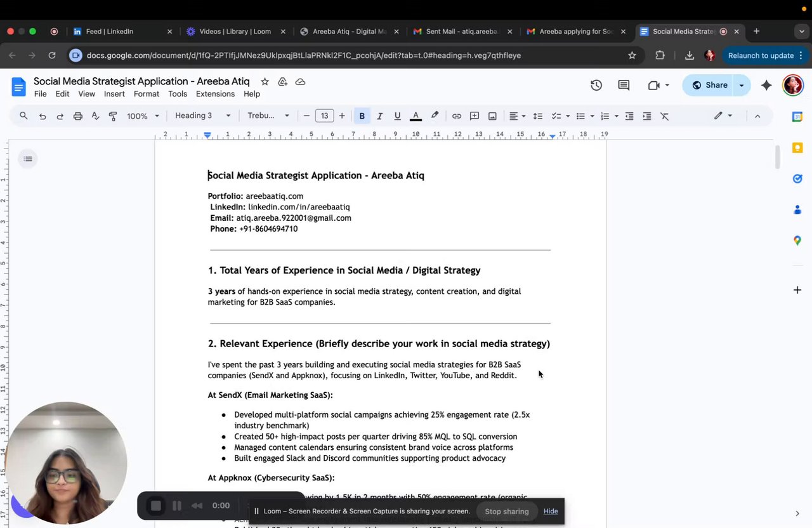This screenshot has width=812, height=528.
Task: Open Google Maps in the side panel
Action: pyautogui.click(x=797, y=241)
